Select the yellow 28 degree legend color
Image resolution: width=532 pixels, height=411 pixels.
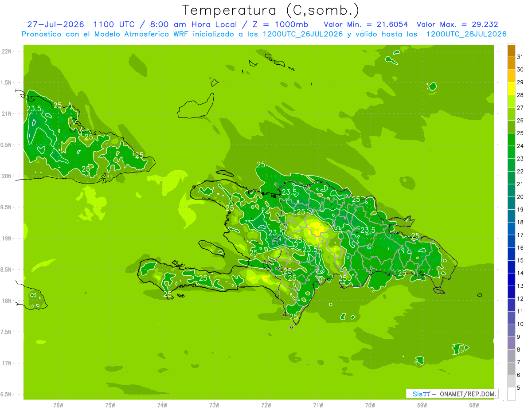[511, 89]
